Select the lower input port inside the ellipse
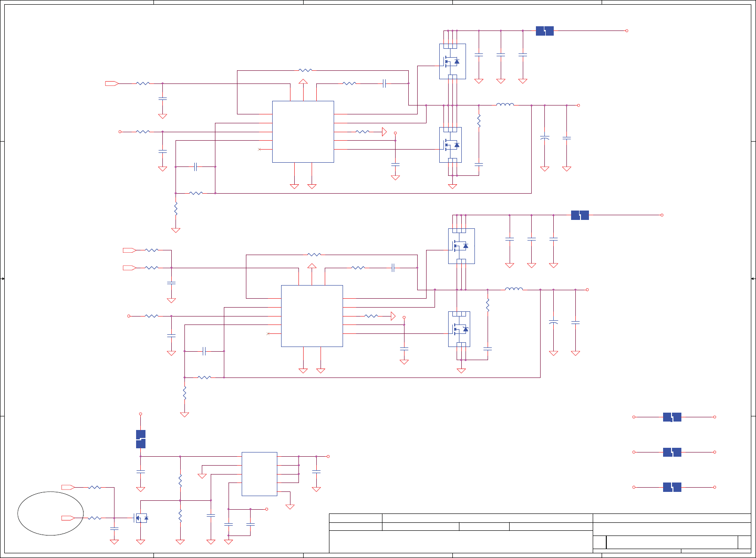 pos(68,518)
